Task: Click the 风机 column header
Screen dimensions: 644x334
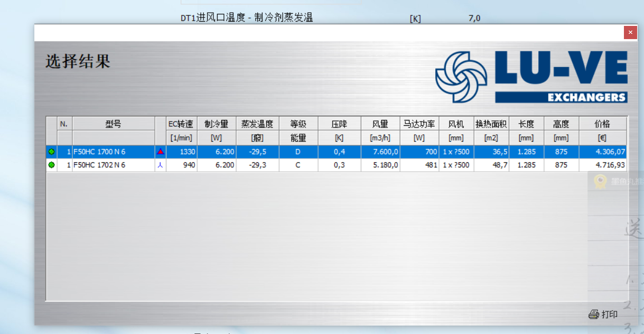Action: click(x=456, y=124)
